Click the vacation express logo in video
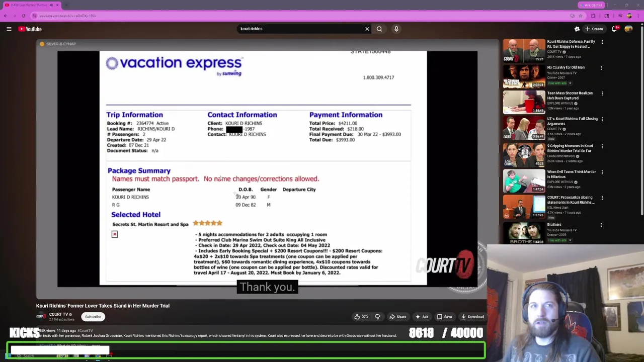This screenshot has height=362, width=644. point(174,65)
